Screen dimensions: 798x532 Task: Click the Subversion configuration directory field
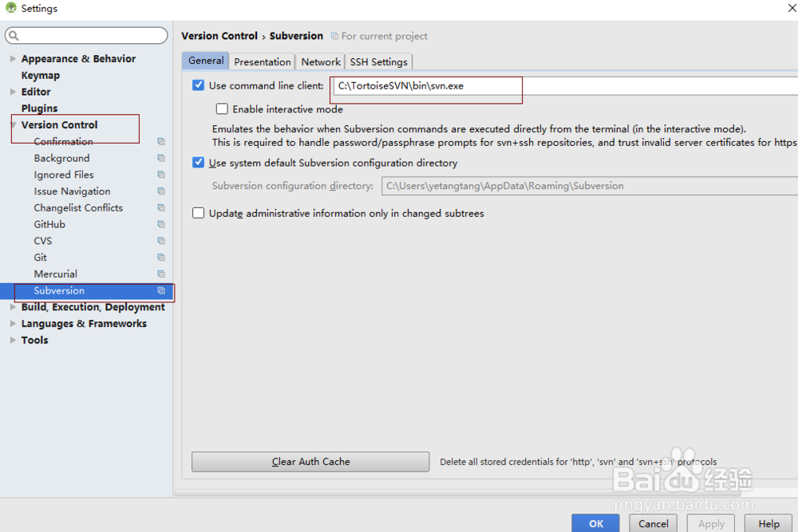pos(590,186)
